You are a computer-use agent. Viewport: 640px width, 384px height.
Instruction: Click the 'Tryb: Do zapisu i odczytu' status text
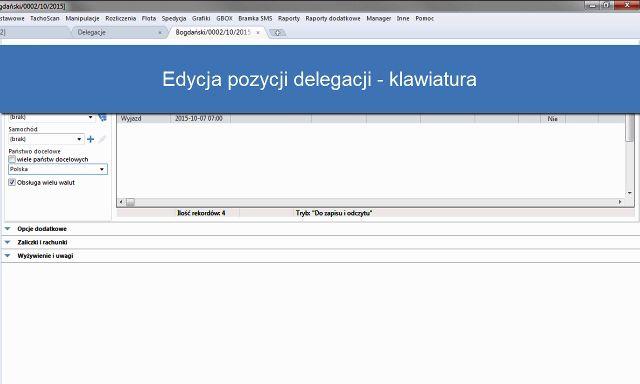(334, 213)
